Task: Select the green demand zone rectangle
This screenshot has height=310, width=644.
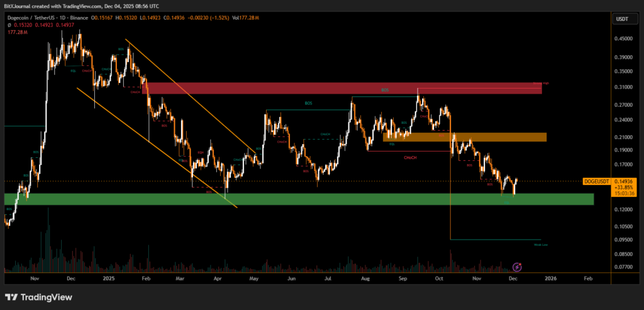Action: [299, 199]
